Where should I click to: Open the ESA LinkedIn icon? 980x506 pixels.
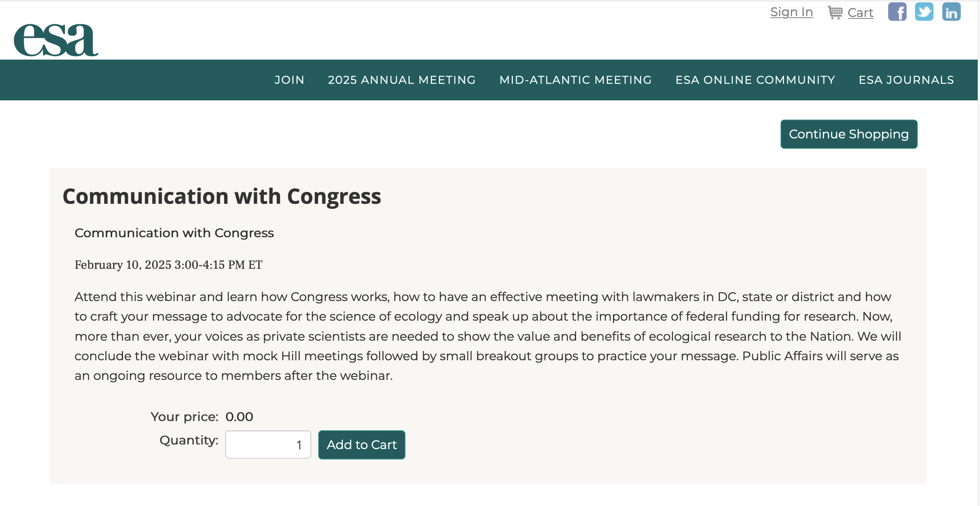[951, 12]
